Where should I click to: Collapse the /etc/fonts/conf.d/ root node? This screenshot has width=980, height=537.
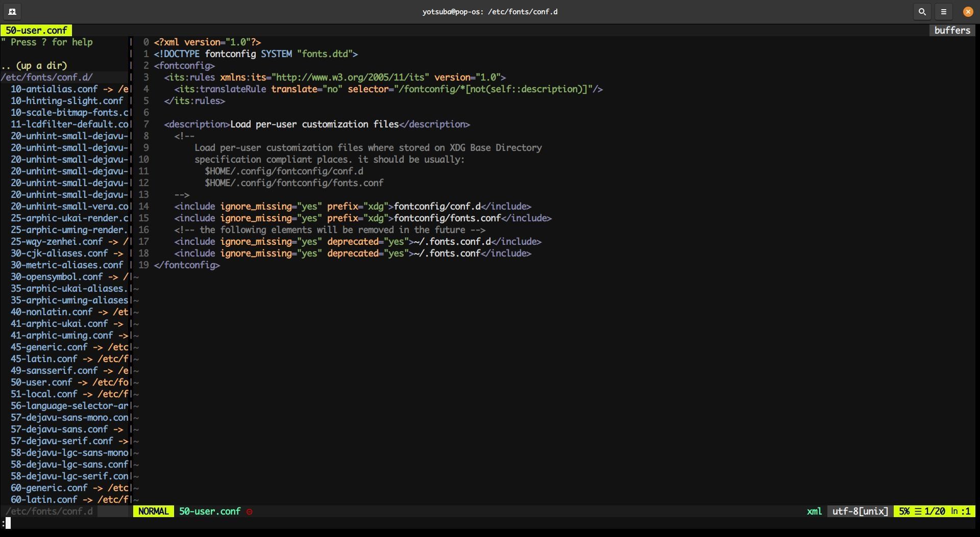(46, 77)
